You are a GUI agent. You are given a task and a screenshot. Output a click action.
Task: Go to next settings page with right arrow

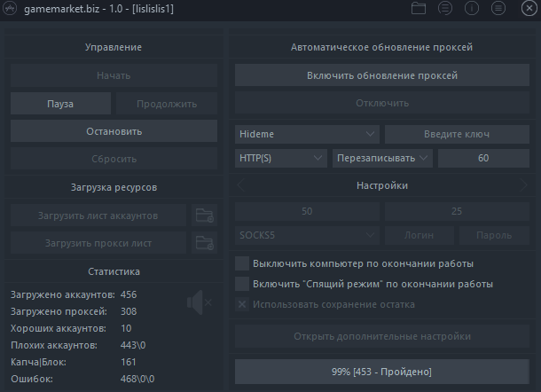click(523, 185)
